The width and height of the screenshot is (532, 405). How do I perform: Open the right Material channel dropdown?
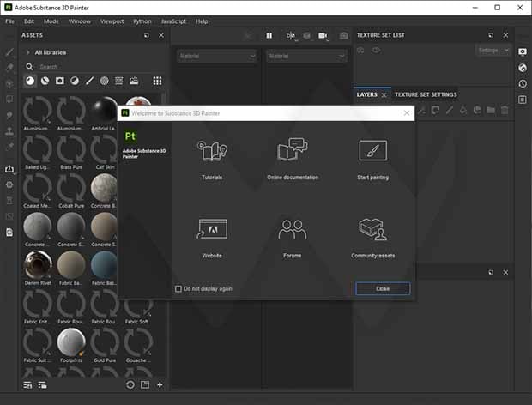[x=306, y=57]
